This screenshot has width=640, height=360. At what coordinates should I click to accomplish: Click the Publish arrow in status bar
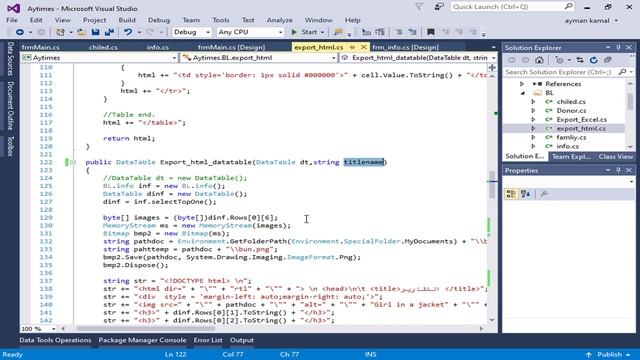coord(589,354)
